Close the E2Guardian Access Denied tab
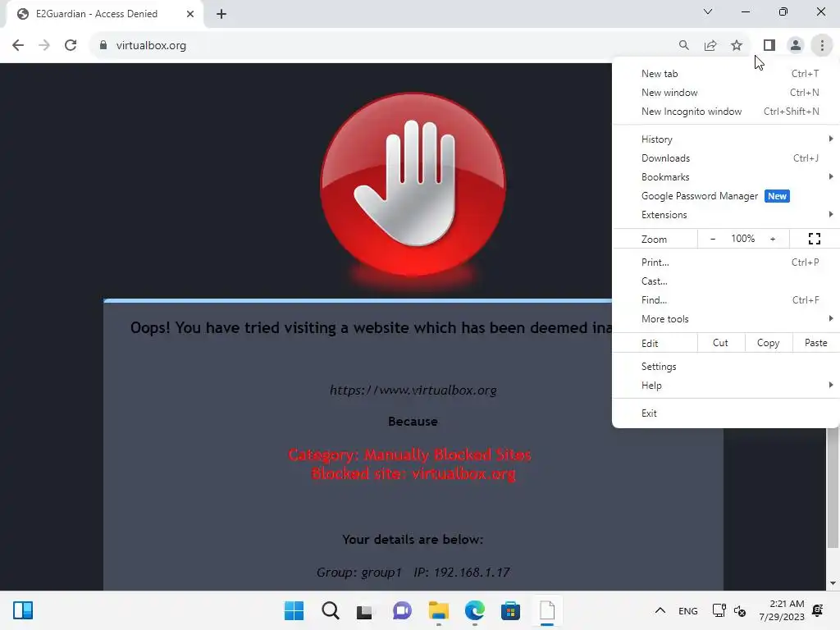 (190, 14)
